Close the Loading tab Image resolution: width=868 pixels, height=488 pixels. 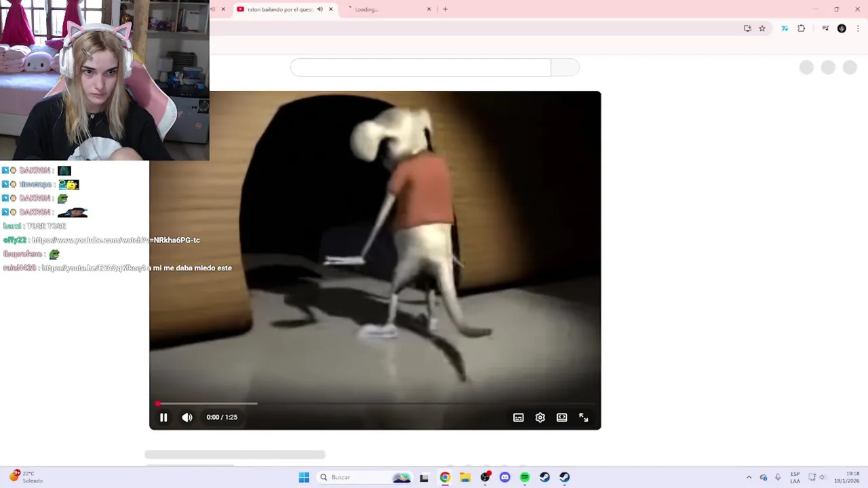429,9
